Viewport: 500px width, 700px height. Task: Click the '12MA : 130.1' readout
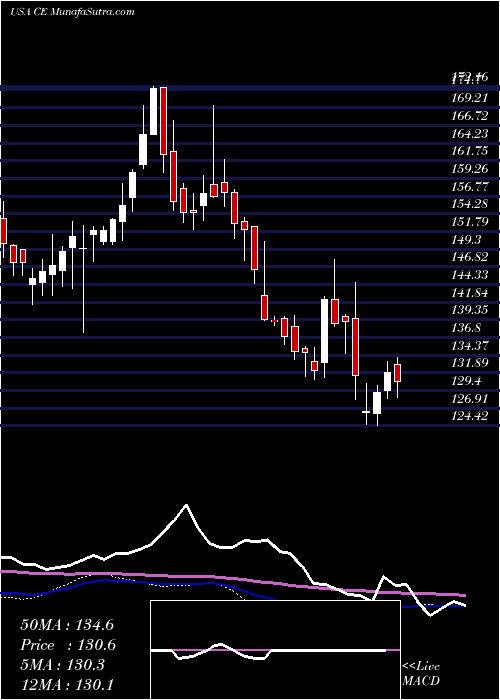(x=67, y=685)
